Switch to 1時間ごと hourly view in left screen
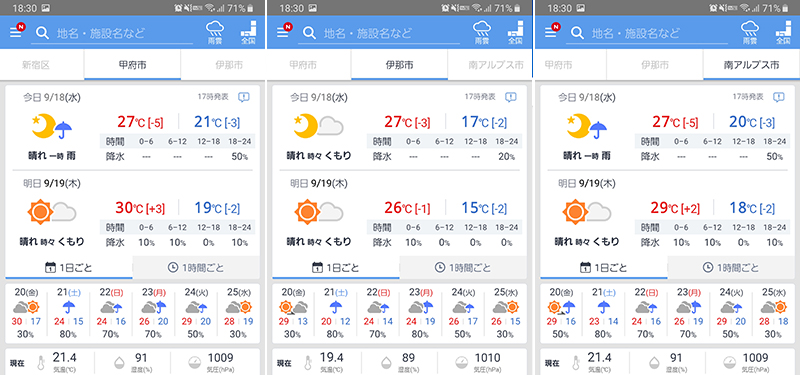Image resolution: width=800 pixels, height=375 pixels. [196, 267]
